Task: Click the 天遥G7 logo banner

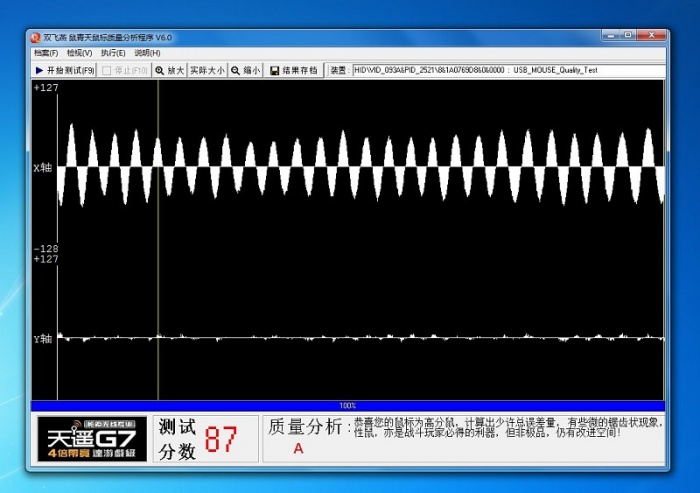Action: [92, 439]
